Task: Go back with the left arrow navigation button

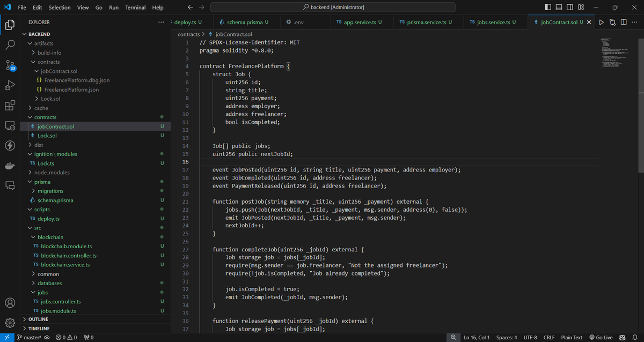Action: tap(191, 7)
